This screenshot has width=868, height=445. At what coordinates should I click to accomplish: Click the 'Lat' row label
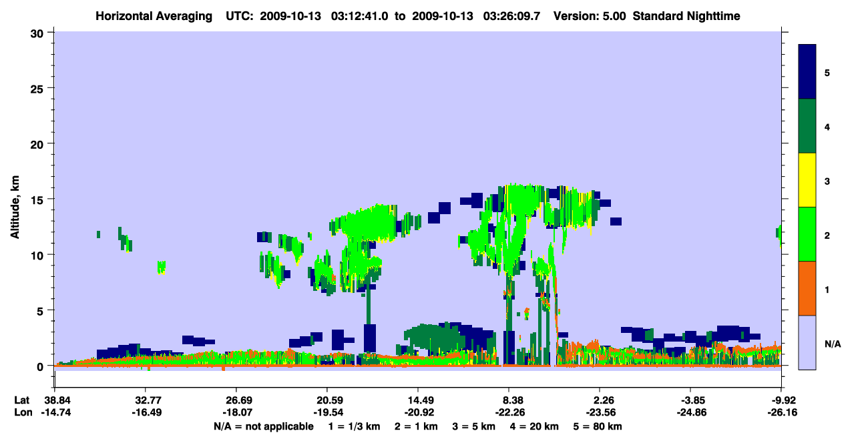point(22,400)
